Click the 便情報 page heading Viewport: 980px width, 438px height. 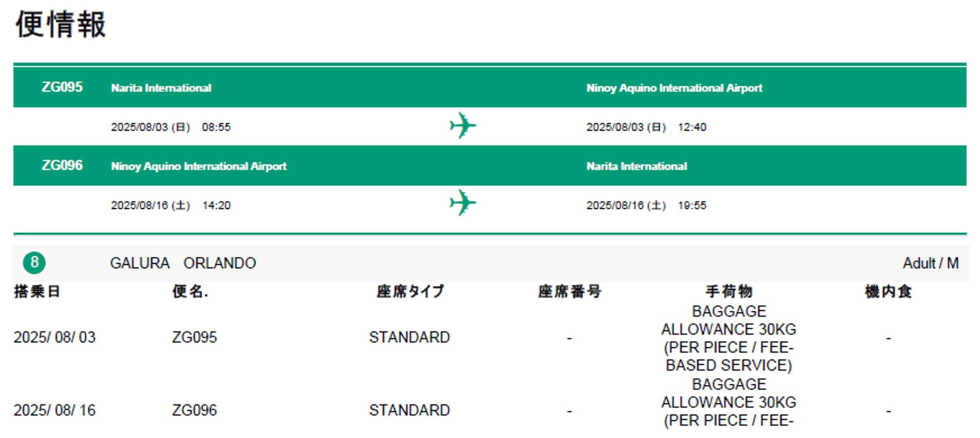(61, 24)
